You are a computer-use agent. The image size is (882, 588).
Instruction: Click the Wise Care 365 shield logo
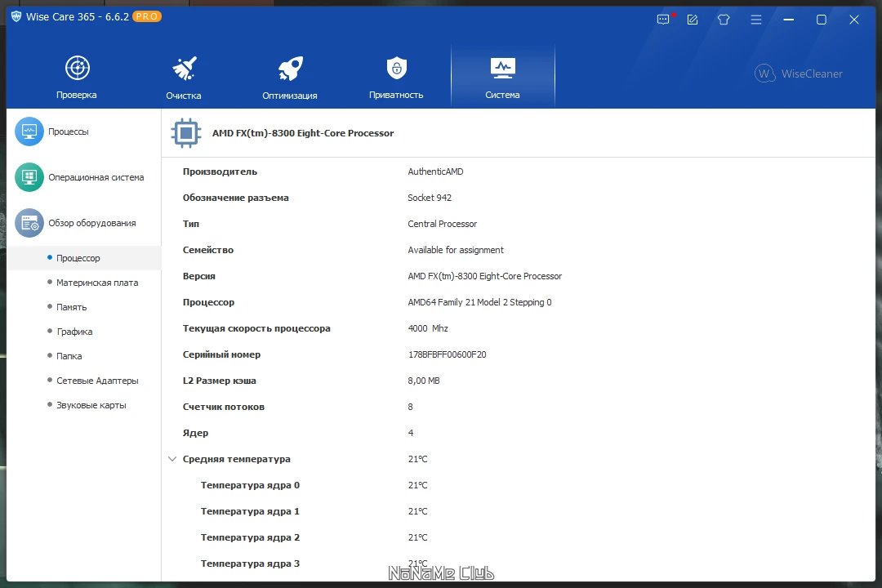(x=16, y=16)
